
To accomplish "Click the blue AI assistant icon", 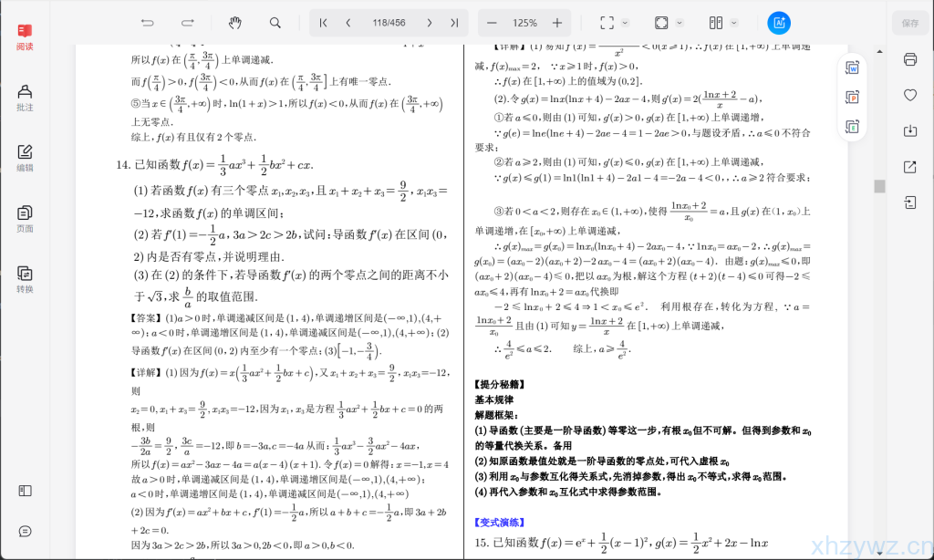I will point(779,23).
